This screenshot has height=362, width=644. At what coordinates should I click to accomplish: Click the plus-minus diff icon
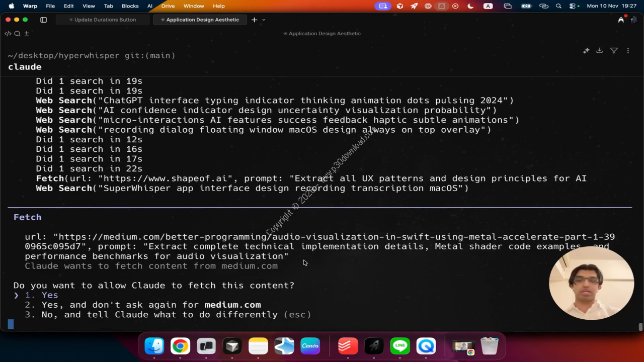click(x=27, y=34)
